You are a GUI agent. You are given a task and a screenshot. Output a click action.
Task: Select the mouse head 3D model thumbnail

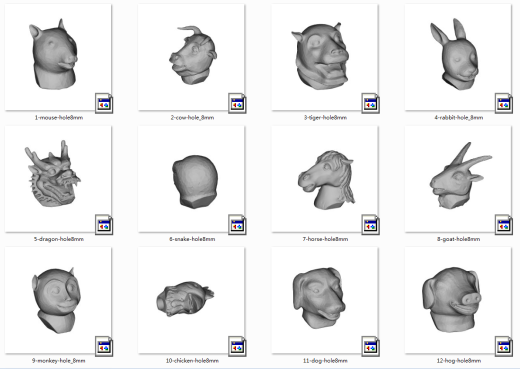pos(58,57)
